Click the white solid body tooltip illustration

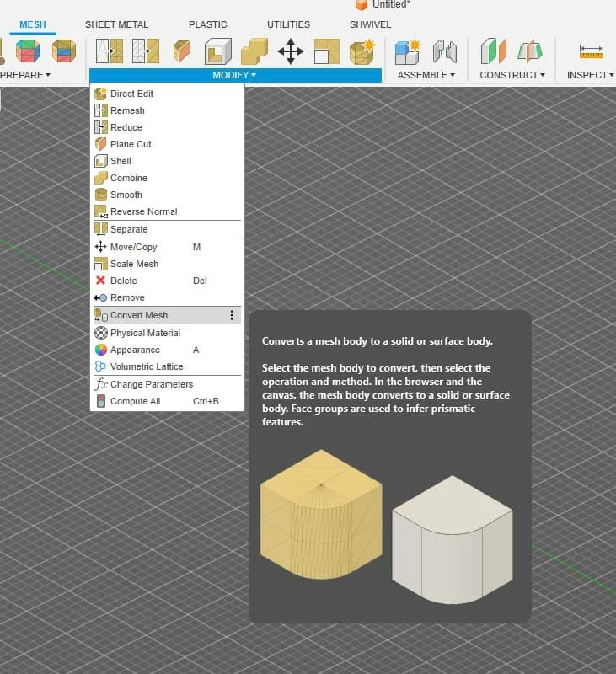pos(453,540)
